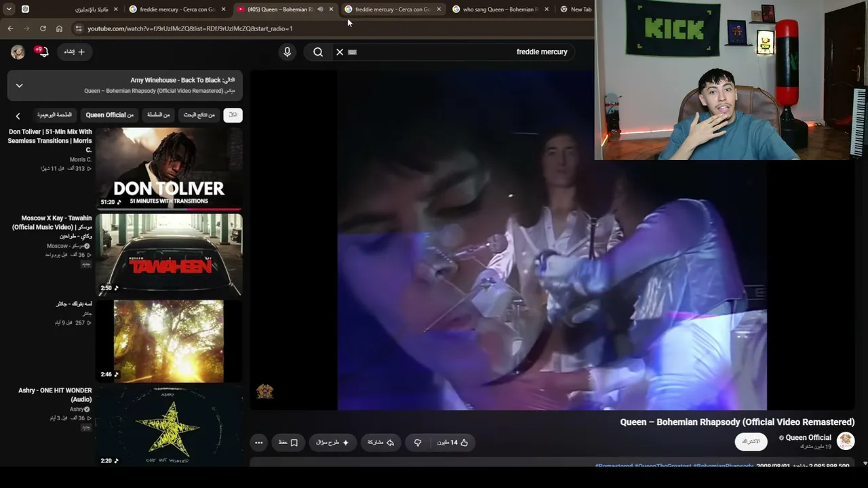Click the Subscribe (الاشتراك) button
Image resolution: width=868 pixels, height=488 pixels.
pos(751,442)
